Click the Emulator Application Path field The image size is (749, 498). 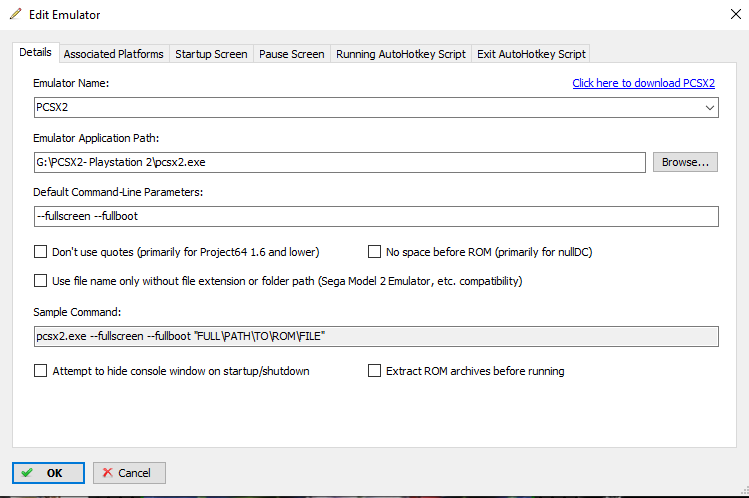point(340,162)
